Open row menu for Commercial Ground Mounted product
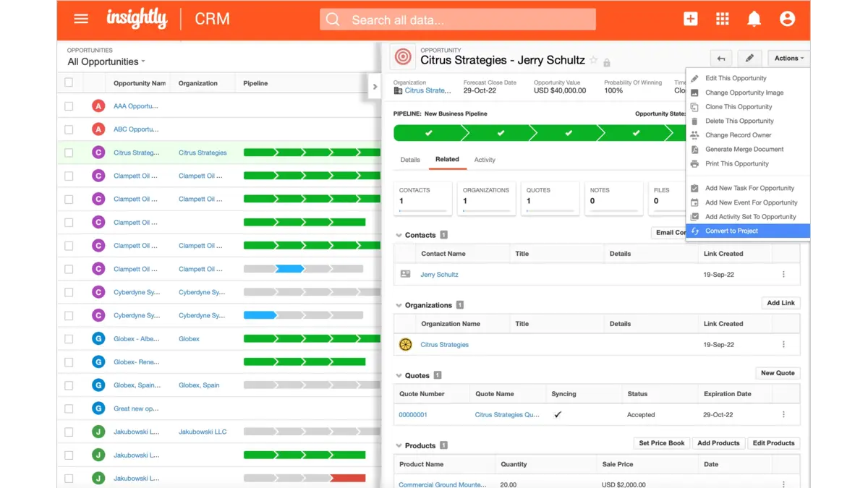This screenshot has height=488, width=868. click(x=783, y=484)
